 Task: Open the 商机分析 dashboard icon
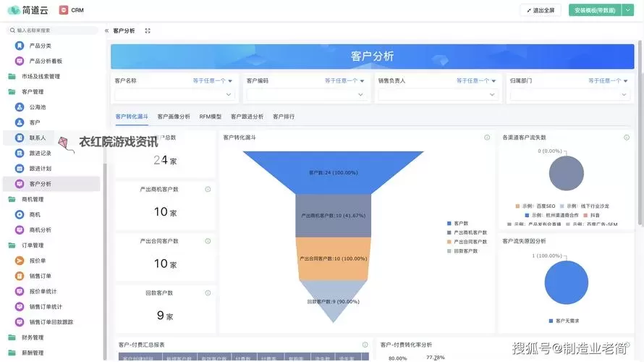tap(20, 230)
